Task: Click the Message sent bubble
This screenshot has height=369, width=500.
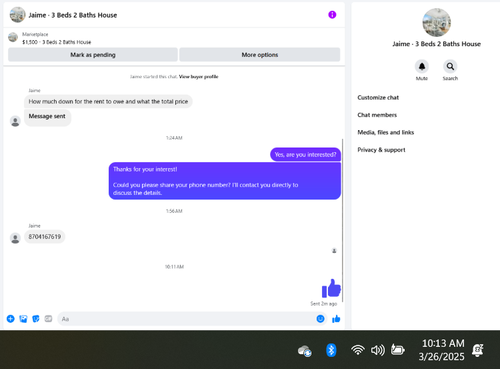Action: click(x=47, y=118)
